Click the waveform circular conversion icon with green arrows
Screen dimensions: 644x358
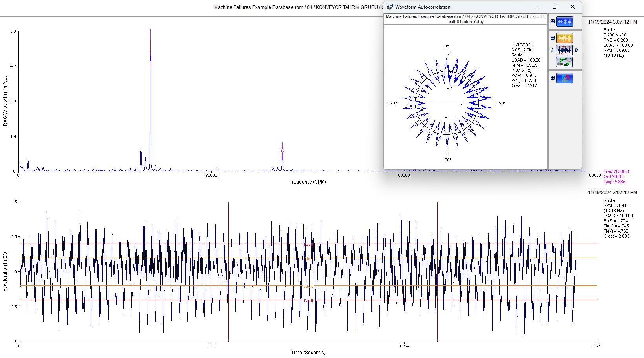click(x=564, y=62)
